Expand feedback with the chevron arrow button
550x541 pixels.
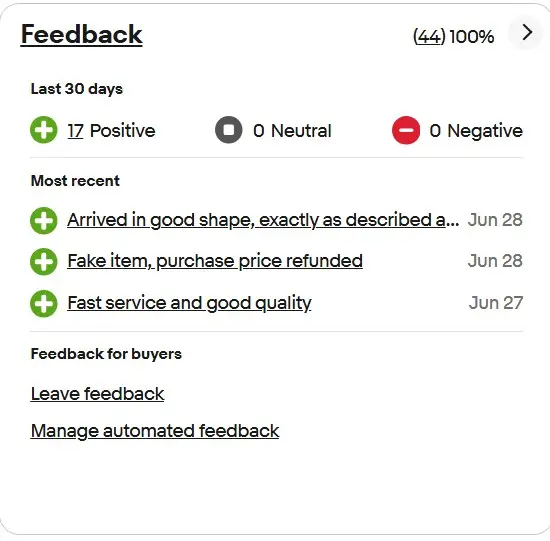click(526, 33)
